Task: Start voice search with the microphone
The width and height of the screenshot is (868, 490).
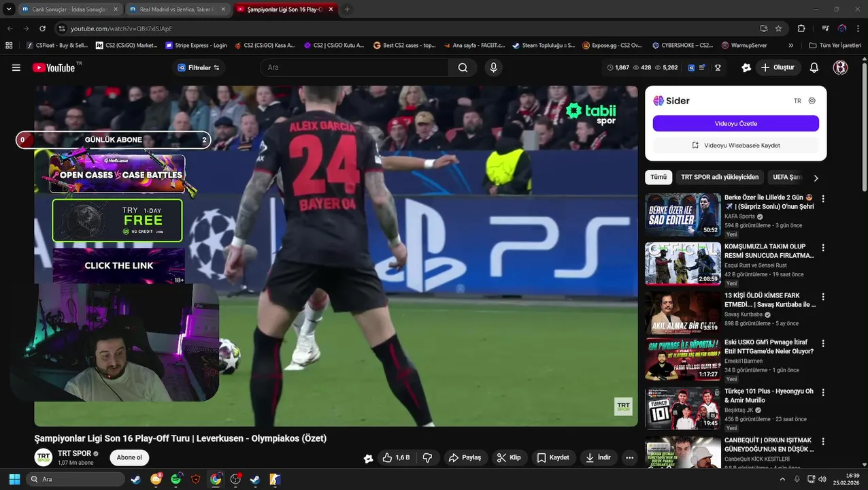Action: 494,67
